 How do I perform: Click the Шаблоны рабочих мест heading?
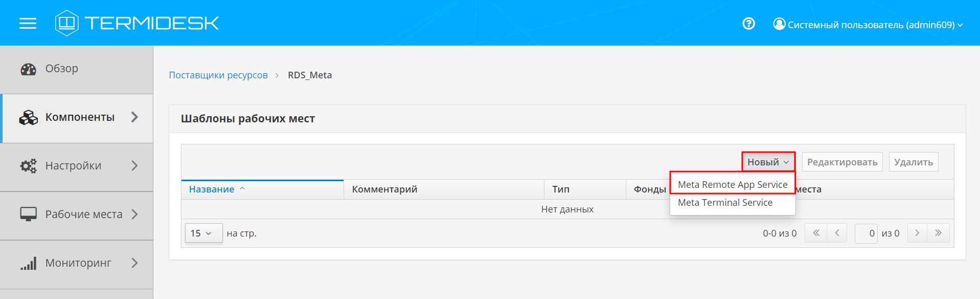[x=248, y=119]
